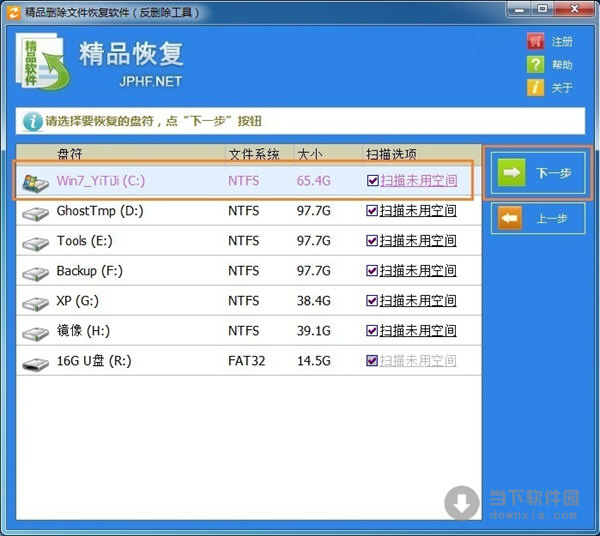The image size is (600, 536).
Task: Click the yellow info about icon
Action: pos(535,88)
